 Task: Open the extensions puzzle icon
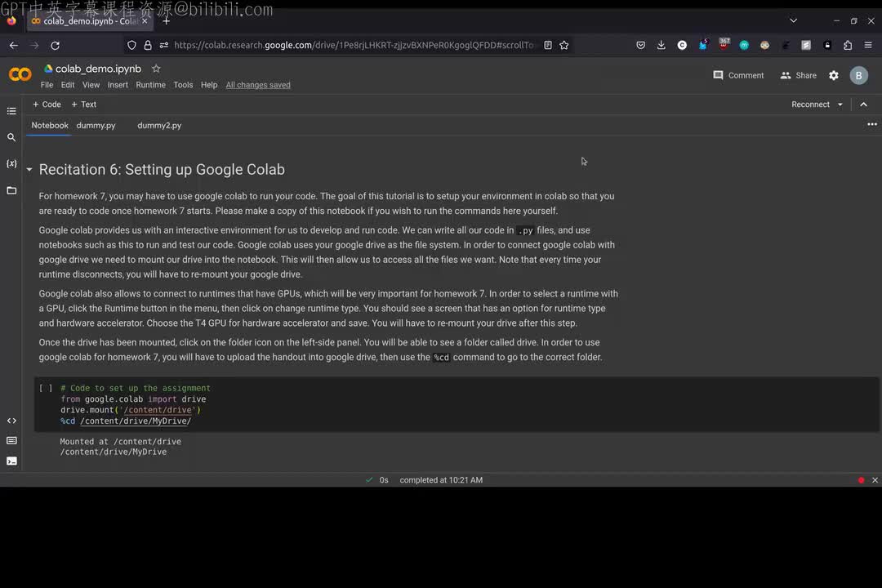click(x=848, y=45)
